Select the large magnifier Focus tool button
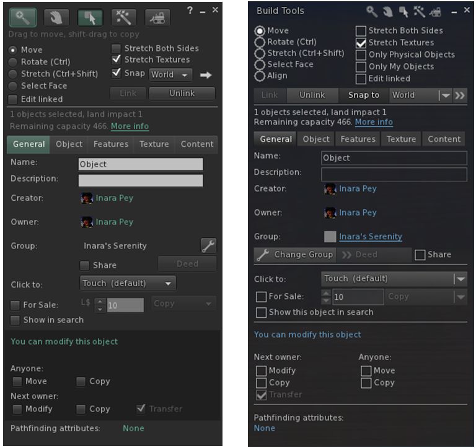This screenshot has height=448, width=476. (x=22, y=17)
